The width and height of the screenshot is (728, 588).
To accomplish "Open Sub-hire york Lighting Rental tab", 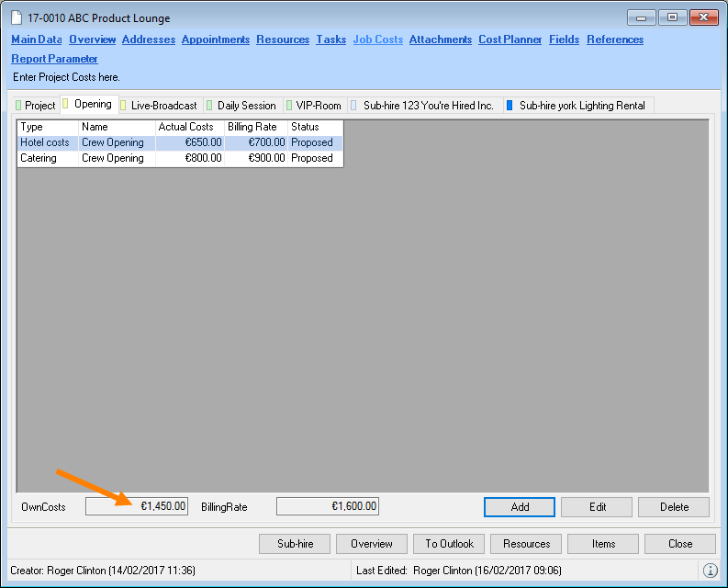I will [580, 106].
